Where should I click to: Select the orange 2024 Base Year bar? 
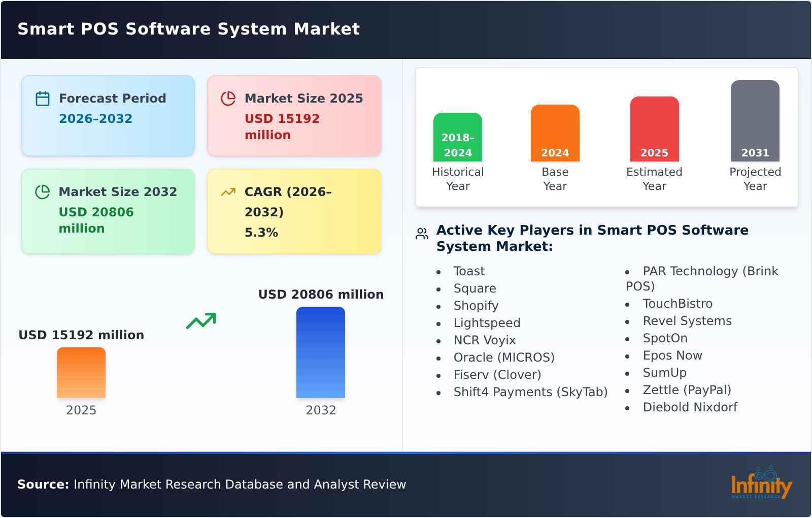[555, 132]
